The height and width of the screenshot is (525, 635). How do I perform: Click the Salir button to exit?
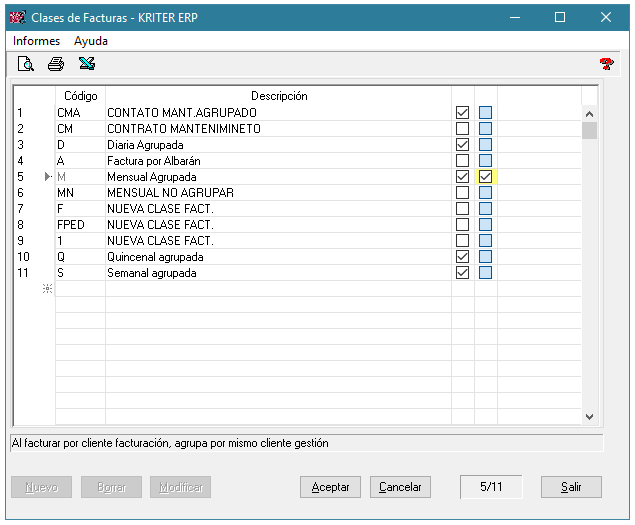[571, 487]
